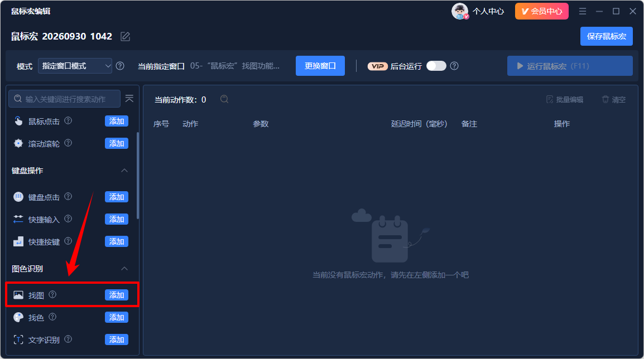Click the user avatar icon
This screenshot has height=359, width=644.
pos(460,11)
